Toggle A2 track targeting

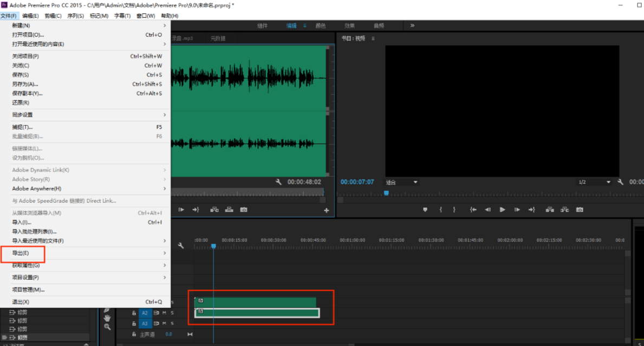point(145,313)
